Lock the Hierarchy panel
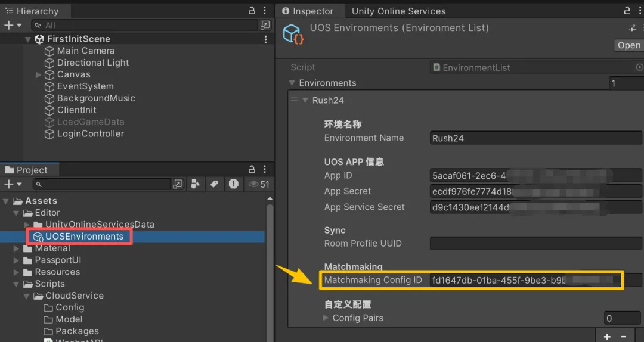644x342 pixels. click(252, 11)
